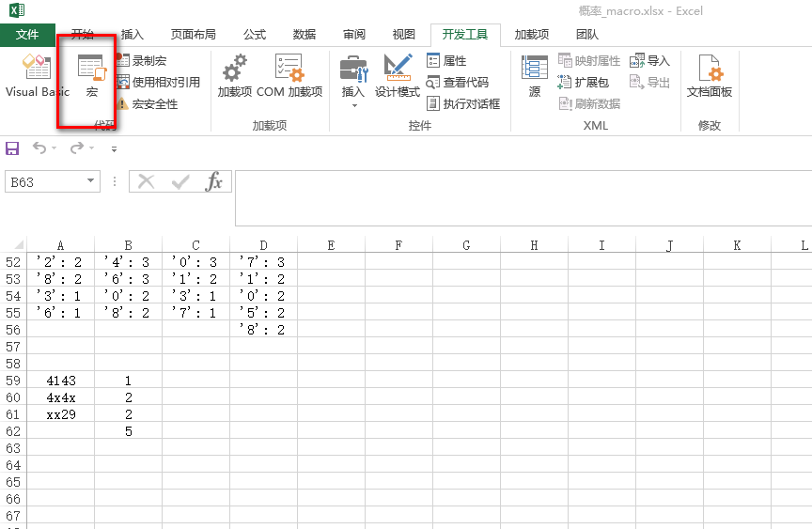Open the XML Source (源) pane
812x529 pixels.
point(535,75)
